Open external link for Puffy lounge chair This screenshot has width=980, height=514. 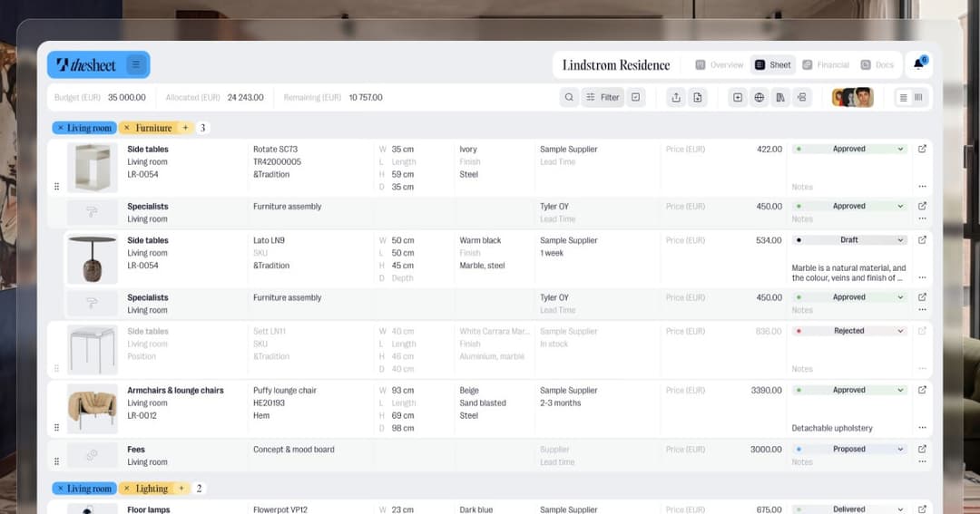(922, 390)
